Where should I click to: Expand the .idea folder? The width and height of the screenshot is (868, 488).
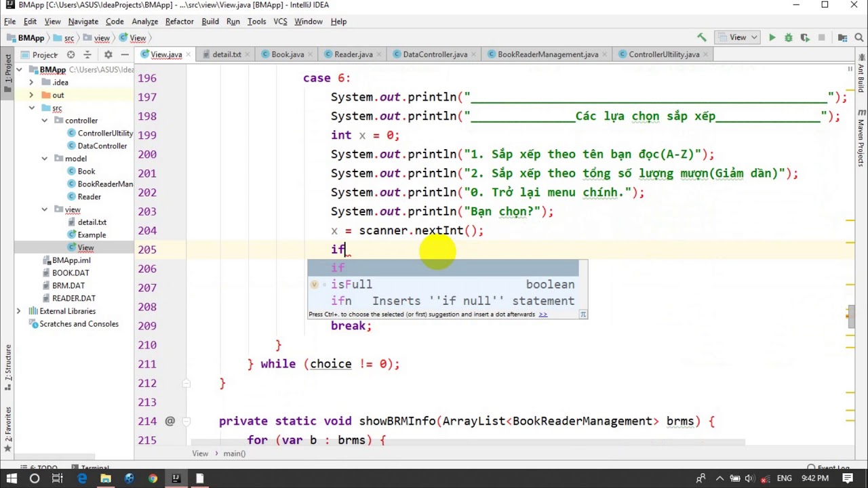(31, 82)
